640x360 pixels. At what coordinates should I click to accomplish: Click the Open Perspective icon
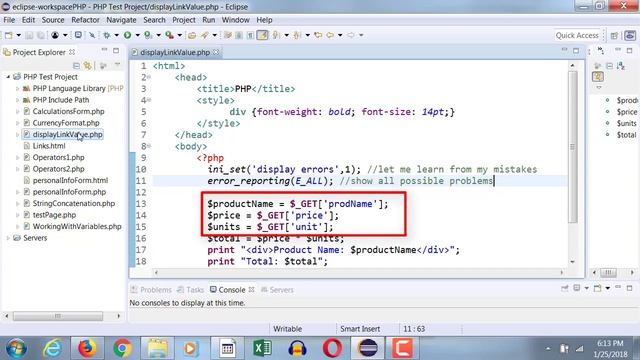pyautogui.click(x=614, y=36)
